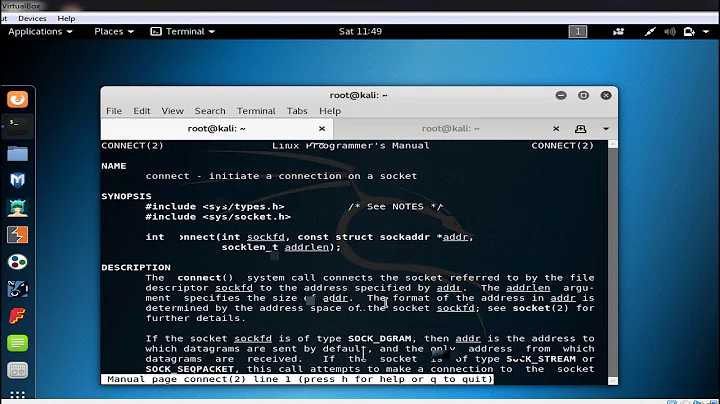The image size is (720, 404).
Task: Launch Burp Suite from the dock
Action: point(17,235)
